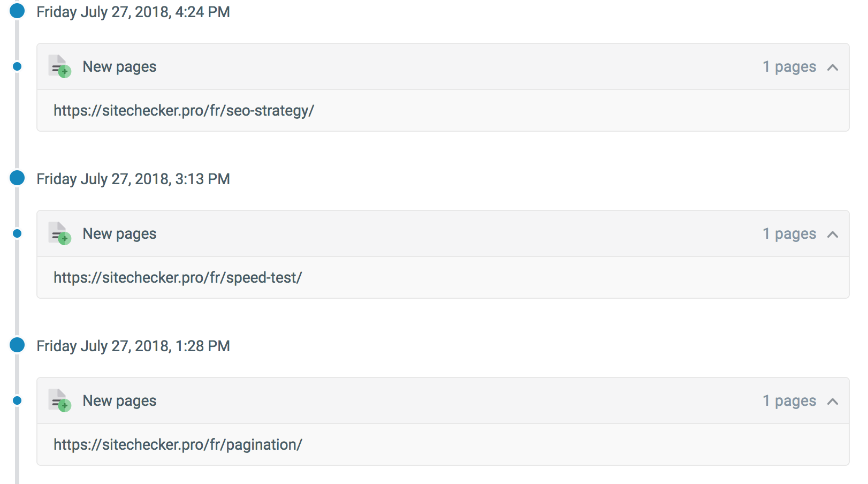Screen dimensions: 868x484
Task: Collapse the 1:28 PM New pages section chevron
Action: click(832, 402)
